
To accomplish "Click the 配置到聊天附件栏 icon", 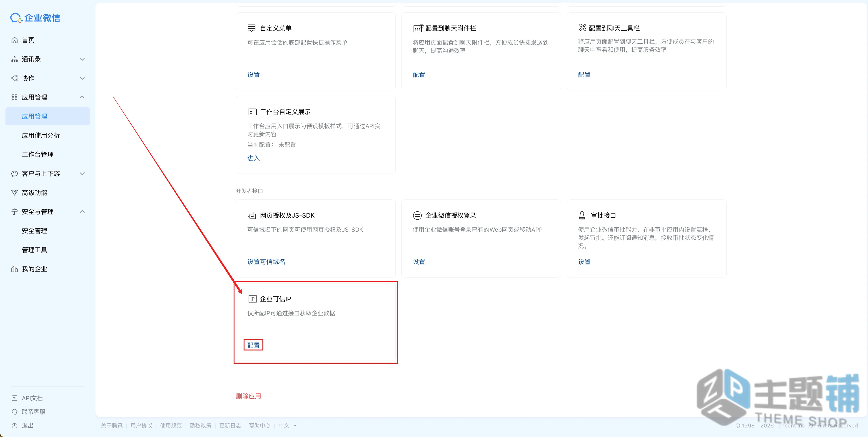I will (x=418, y=28).
